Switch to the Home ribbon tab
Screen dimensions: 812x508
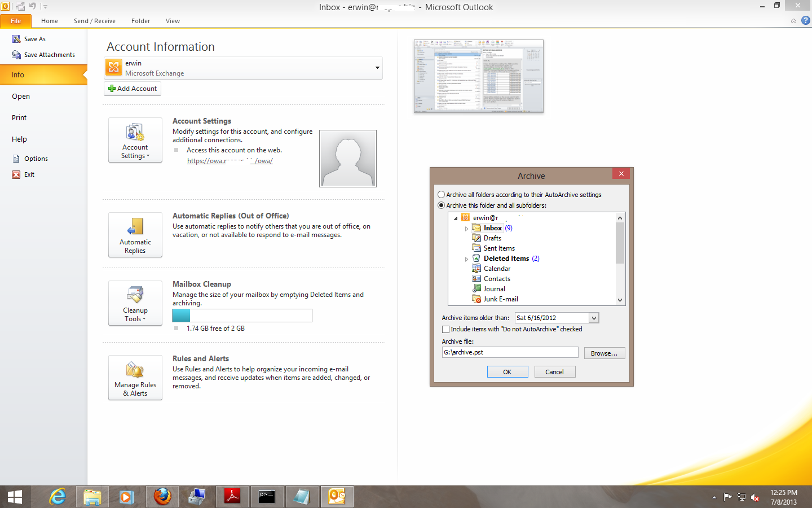coord(50,21)
